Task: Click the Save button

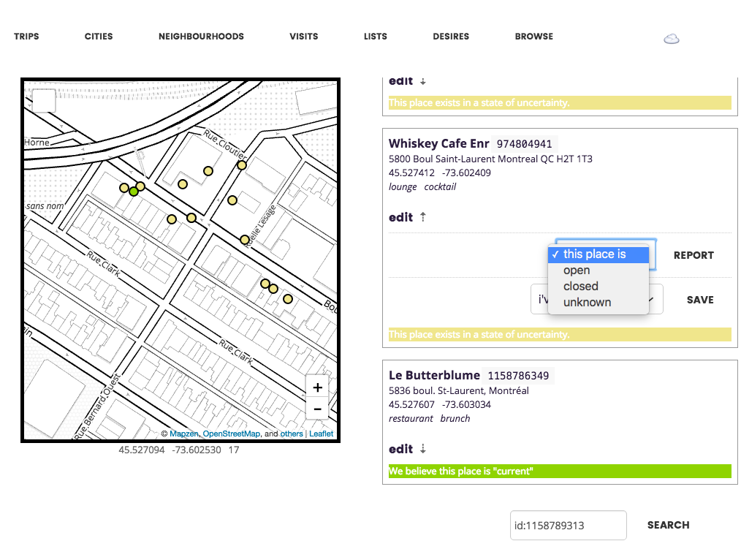Action: (700, 300)
